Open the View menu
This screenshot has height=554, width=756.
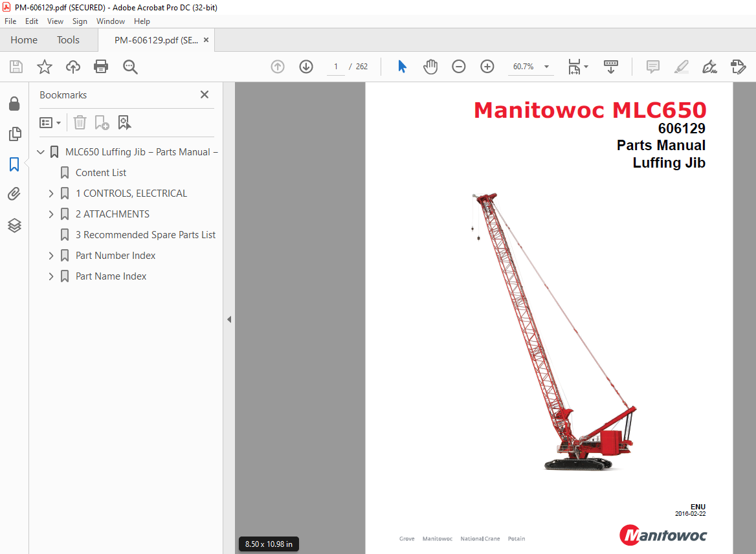[x=55, y=21]
